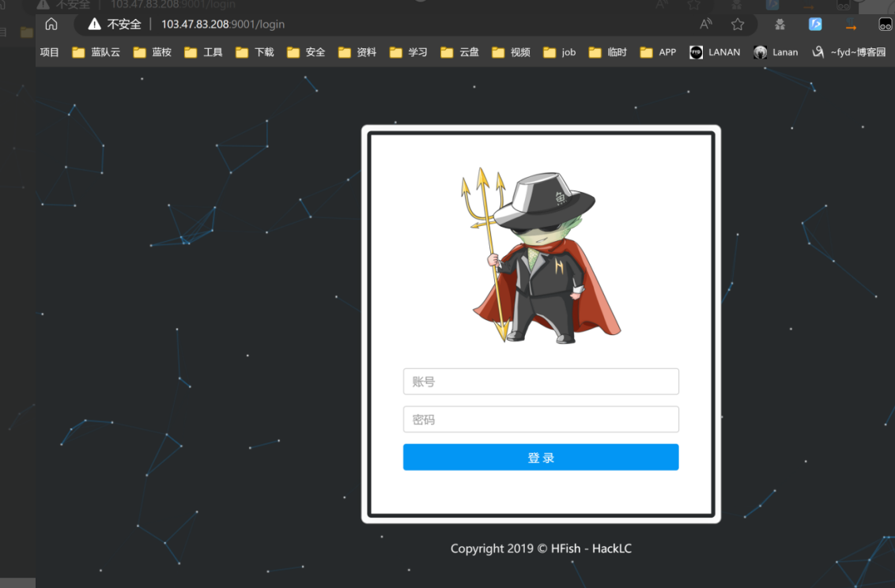Click the 不安全 security warning icon
Viewport: 895px width, 588px height.
point(95,24)
